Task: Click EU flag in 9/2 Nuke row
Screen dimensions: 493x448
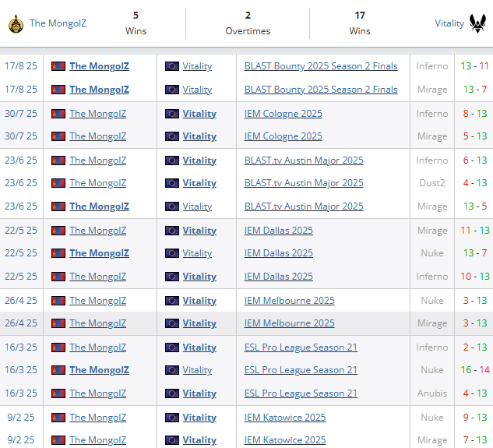Action: (172, 418)
